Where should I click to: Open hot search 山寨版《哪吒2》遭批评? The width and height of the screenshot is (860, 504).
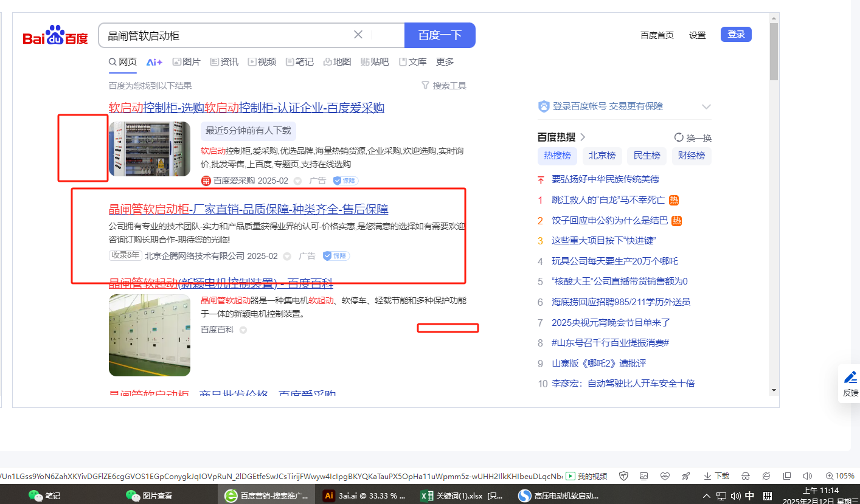click(598, 364)
